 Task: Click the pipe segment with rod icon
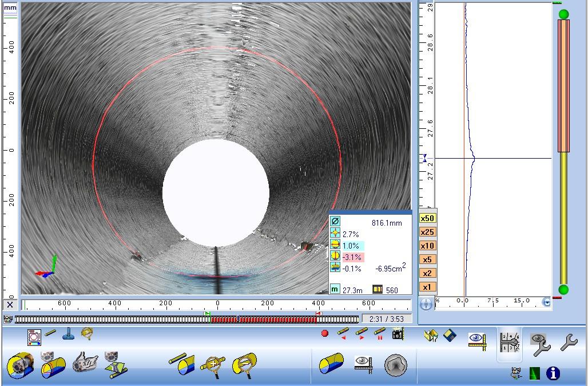click(182, 364)
